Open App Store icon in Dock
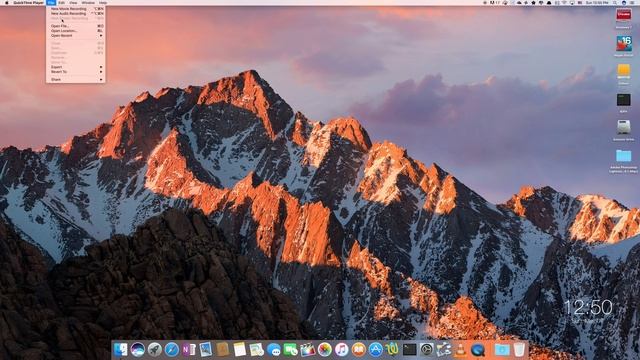The image size is (640, 360). (376, 350)
